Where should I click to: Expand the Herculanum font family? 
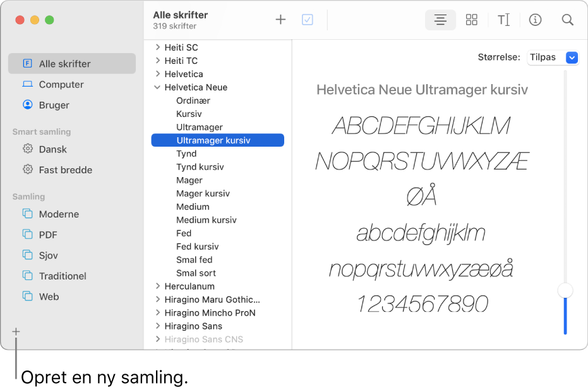157,286
